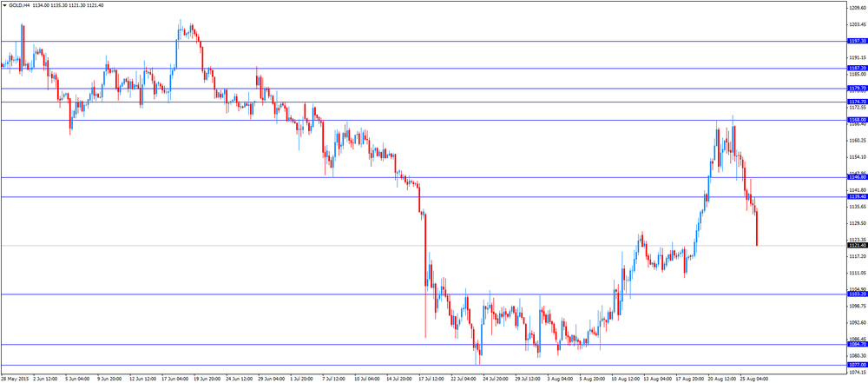This screenshot has width=868, height=383.
Task: Click the 1135.65 price scale value
Action: [x=857, y=206]
